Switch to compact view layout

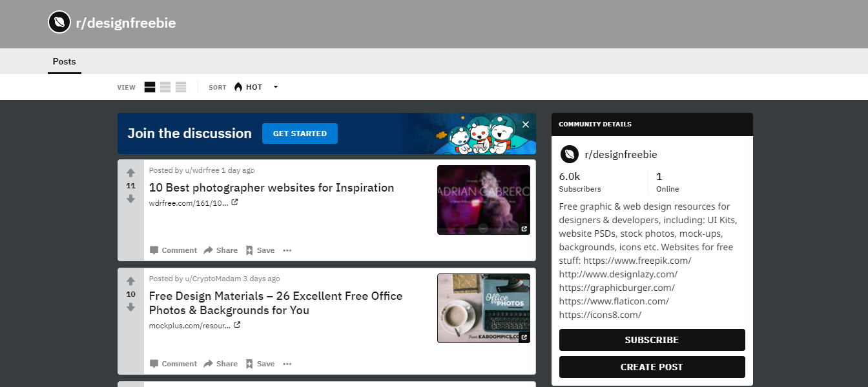pos(181,86)
